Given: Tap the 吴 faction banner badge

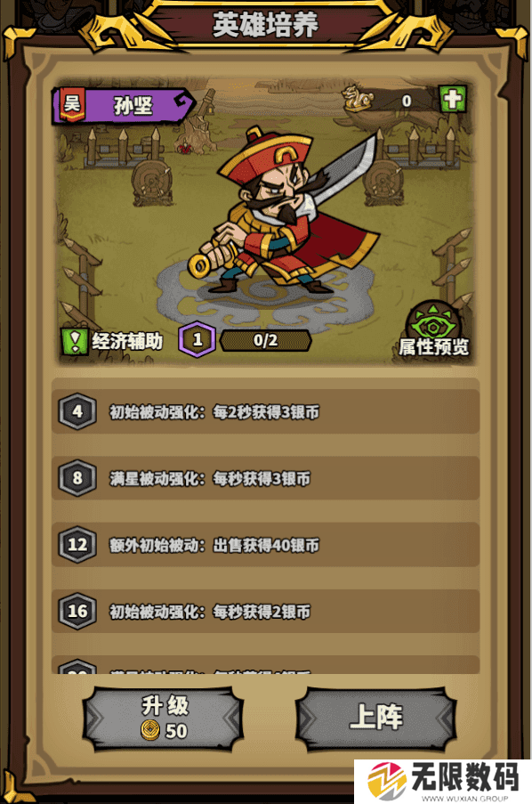Looking at the screenshot, I should click(x=72, y=104).
